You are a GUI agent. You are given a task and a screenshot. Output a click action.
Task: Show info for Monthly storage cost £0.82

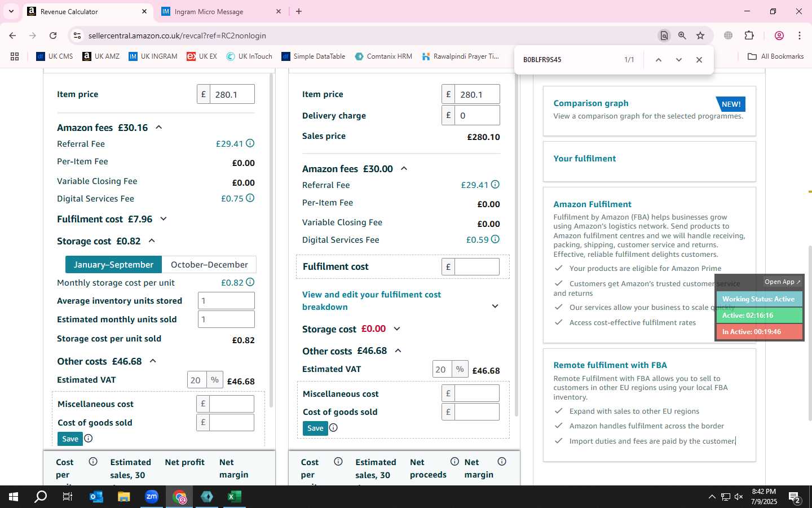click(250, 282)
